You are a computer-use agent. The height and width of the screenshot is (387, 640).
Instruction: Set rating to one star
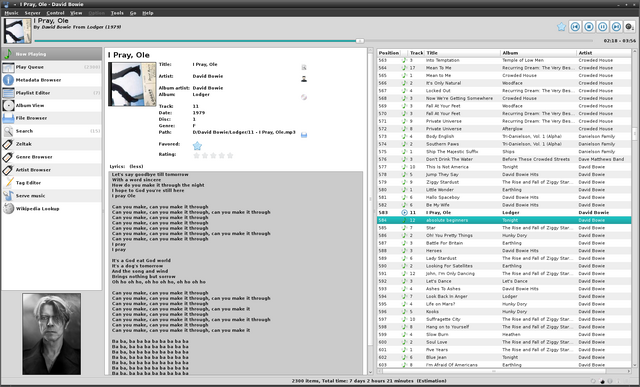tap(196, 156)
